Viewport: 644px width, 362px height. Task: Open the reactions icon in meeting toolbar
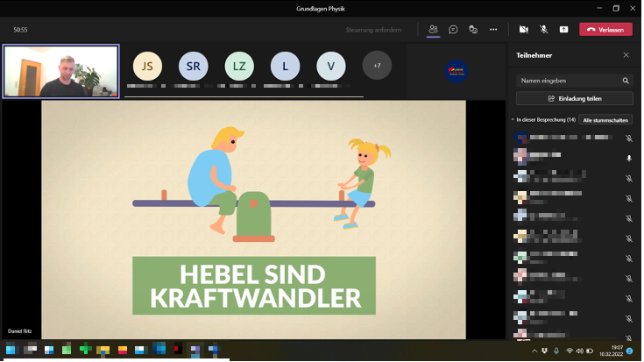[473, 29]
